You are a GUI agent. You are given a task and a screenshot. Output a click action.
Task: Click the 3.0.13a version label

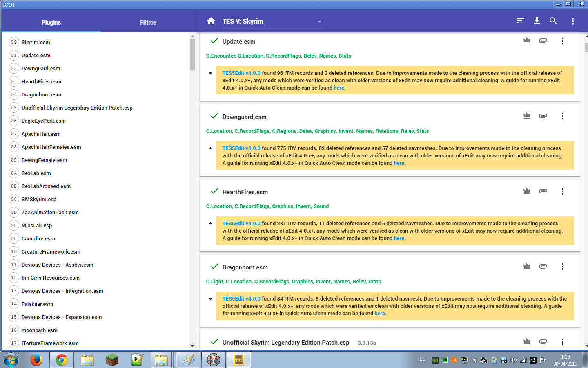pyautogui.click(x=367, y=343)
